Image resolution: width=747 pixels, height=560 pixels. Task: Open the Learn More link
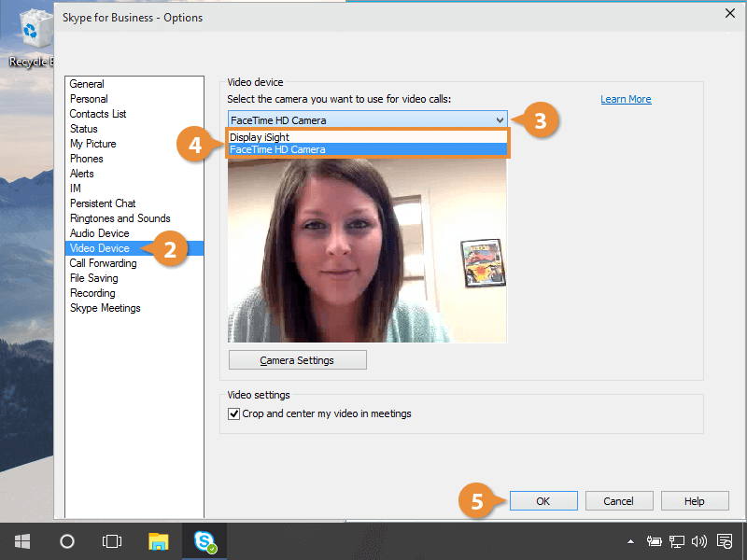click(x=626, y=99)
